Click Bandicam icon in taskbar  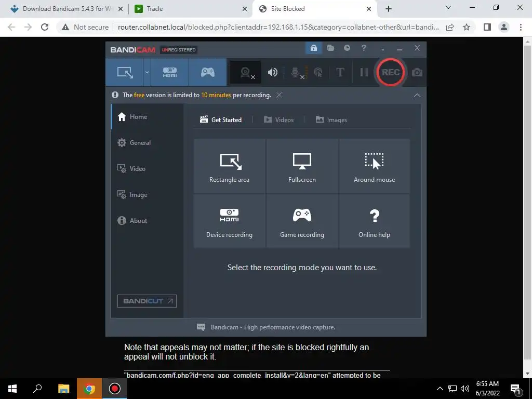click(115, 389)
